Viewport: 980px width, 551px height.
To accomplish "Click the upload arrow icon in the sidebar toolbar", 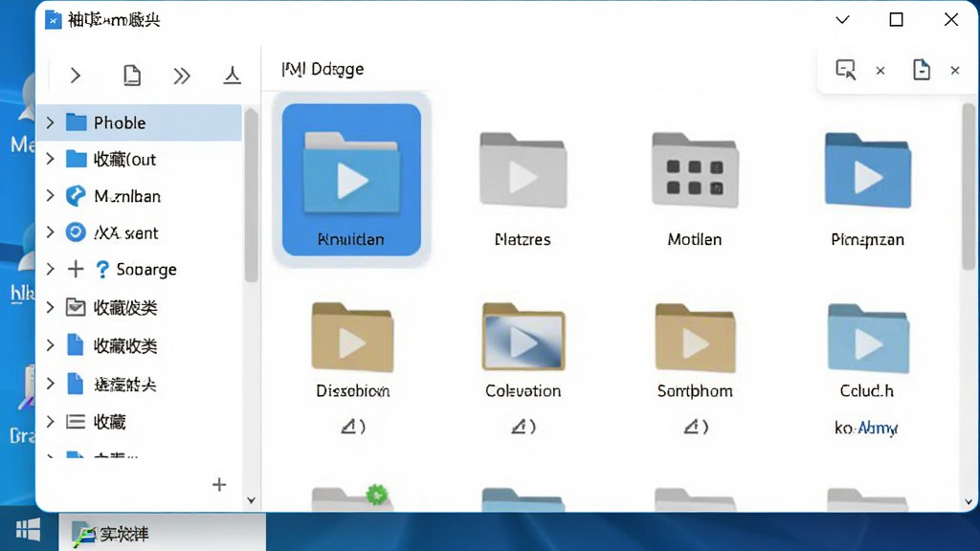I will (x=232, y=76).
